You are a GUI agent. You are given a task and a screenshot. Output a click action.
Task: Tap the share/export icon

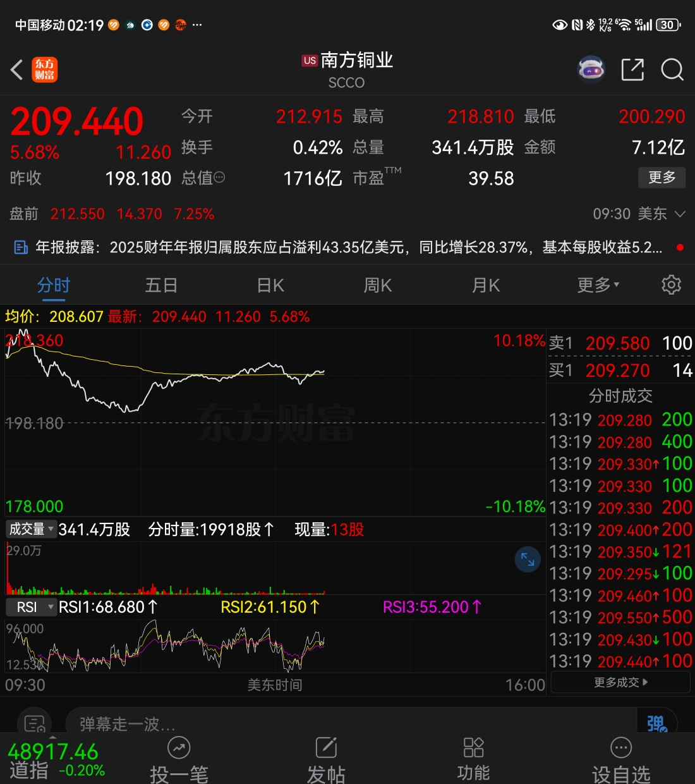[x=632, y=70]
